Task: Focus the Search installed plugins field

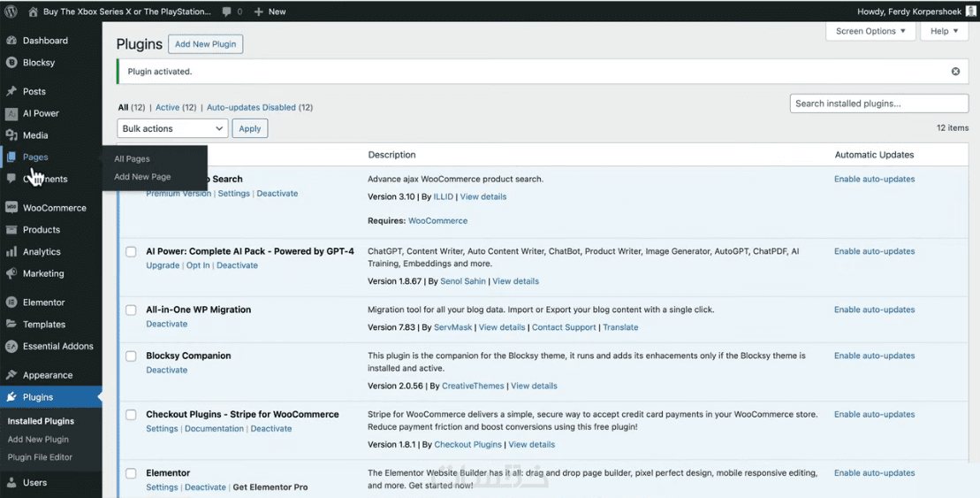Action: 878,103
